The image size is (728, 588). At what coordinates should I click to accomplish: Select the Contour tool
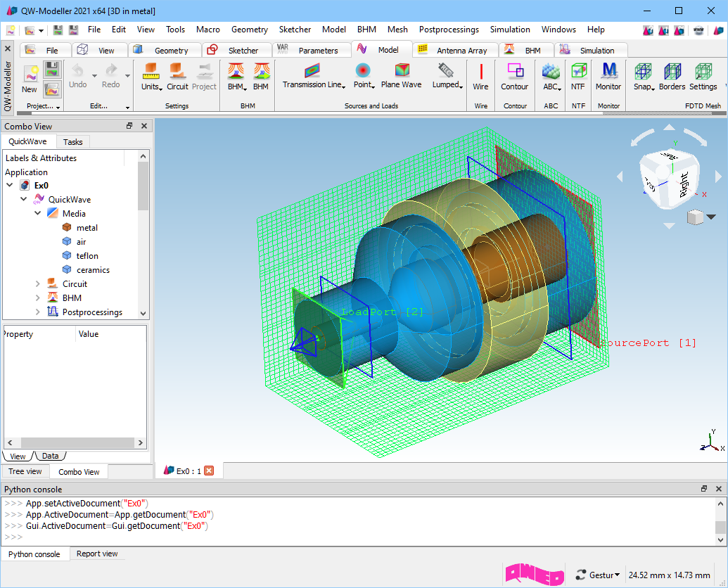(514, 77)
